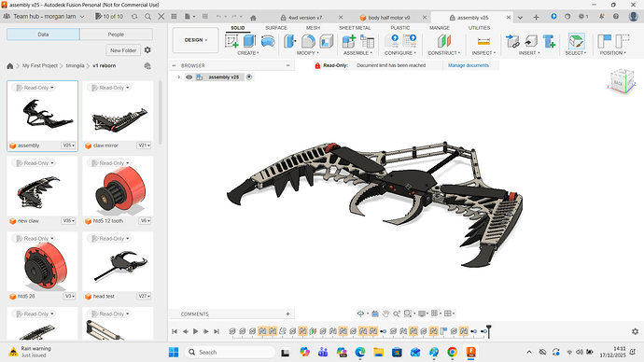Activate assembly v25 component radio button

click(249, 77)
